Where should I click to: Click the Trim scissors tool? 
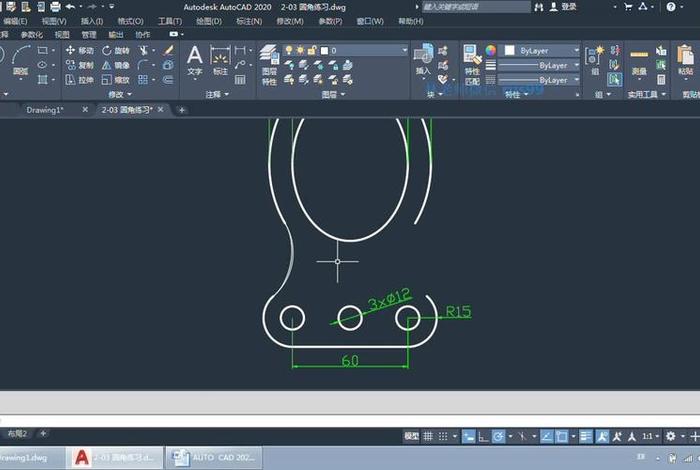click(143, 50)
